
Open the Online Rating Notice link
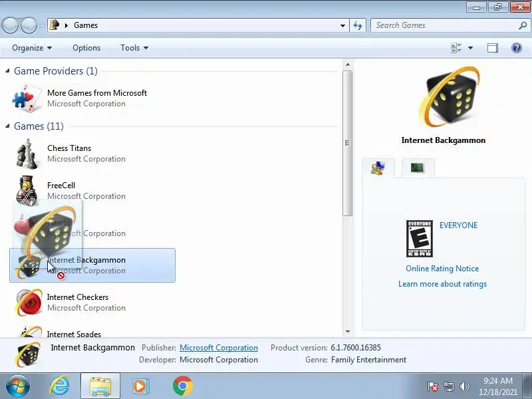(442, 269)
